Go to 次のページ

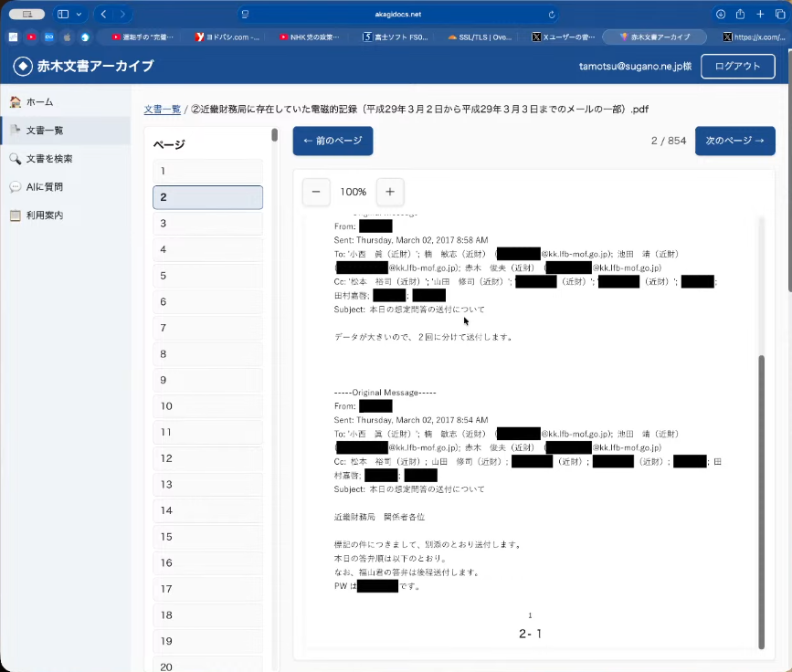(734, 142)
